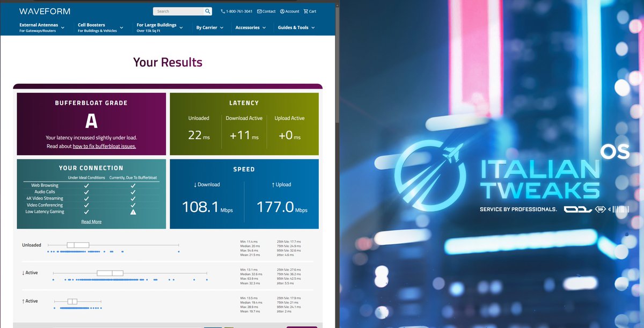Viewport: 644px width, 328px height.
Task: Open the Guides & Tools dropdown
Action: point(296,27)
